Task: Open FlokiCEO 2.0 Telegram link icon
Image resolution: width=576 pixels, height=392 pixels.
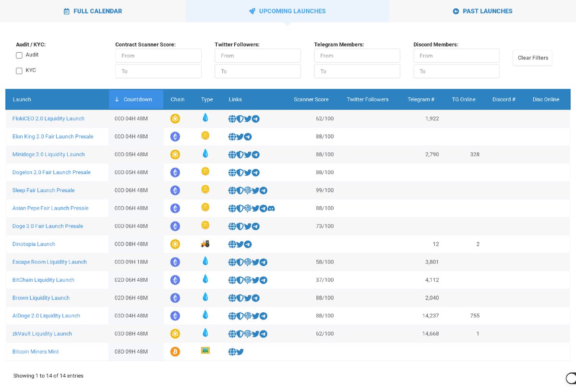Action: (x=256, y=119)
